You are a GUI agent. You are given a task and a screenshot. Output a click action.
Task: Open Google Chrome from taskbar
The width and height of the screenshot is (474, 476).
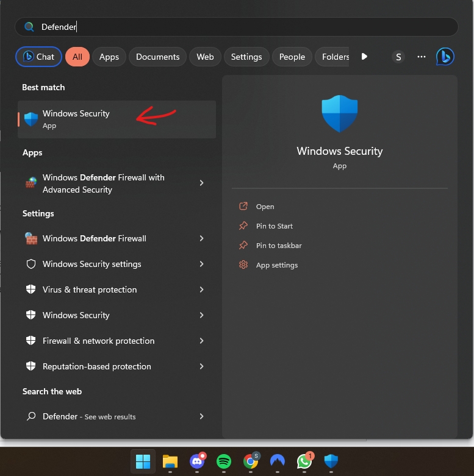251,461
